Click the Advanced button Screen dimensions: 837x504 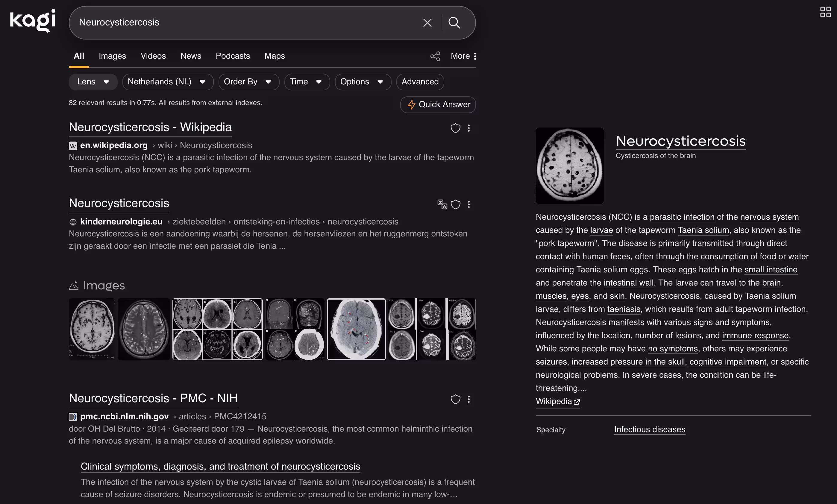tap(420, 82)
